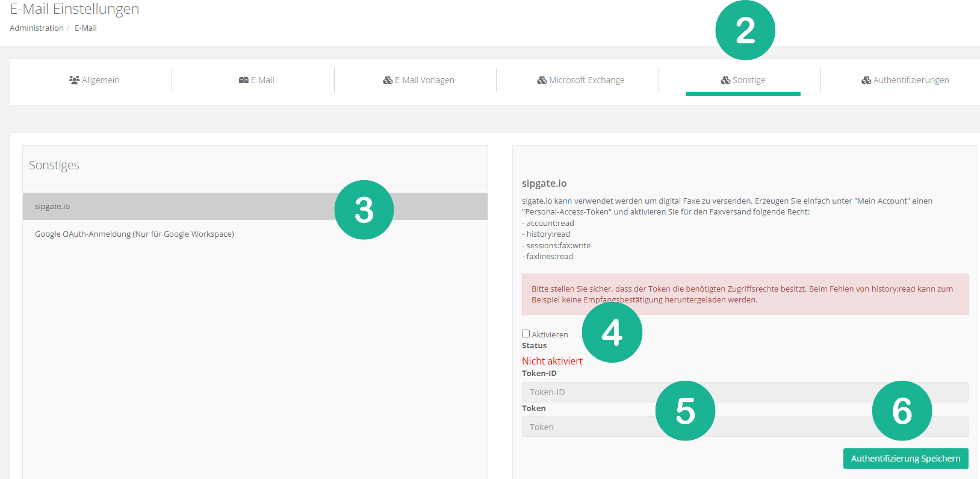Screen dimensions: 980x479
Task: Click the cubes icon beside E-Mail Vorlagen
Action: (x=388, y=80)
